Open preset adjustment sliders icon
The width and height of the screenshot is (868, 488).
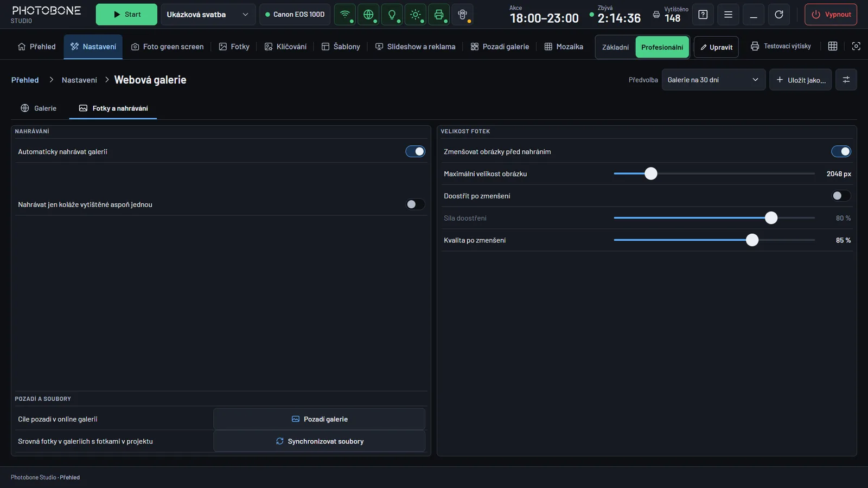846,80
